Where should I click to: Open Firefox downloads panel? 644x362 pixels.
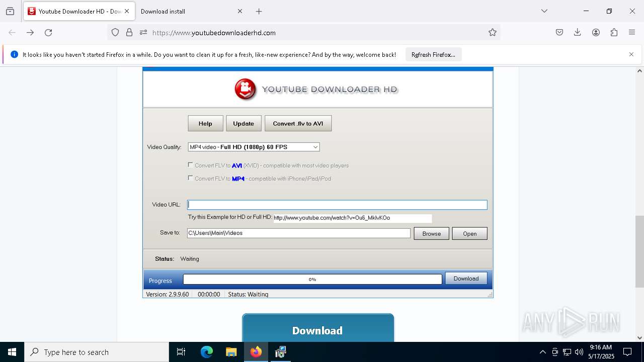click(578, 32)
